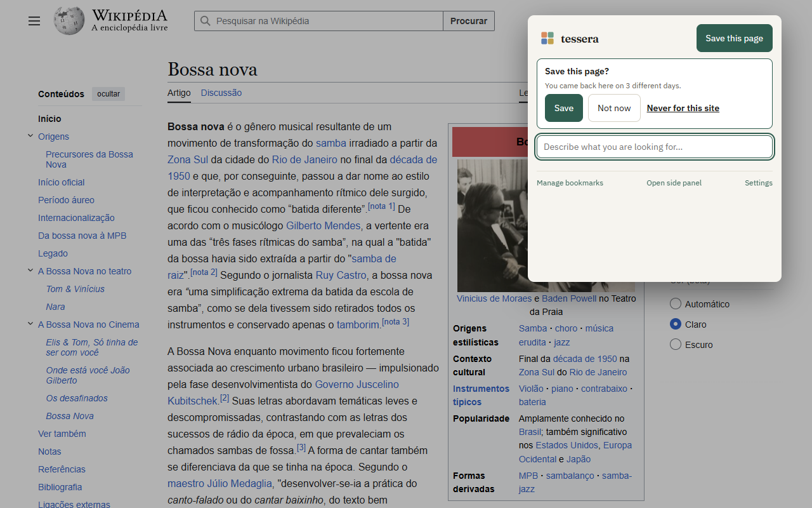This screenshot has width=812, height=508.
Task: Select the Escuro color radio button
Action: 676,345
